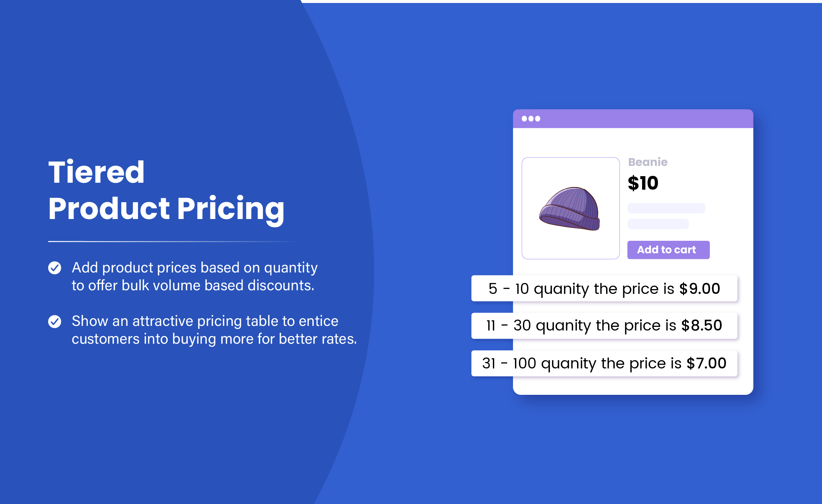
Task: Click the checkmark beside "Show an attractive pricing table"
Action: (55, 322)
